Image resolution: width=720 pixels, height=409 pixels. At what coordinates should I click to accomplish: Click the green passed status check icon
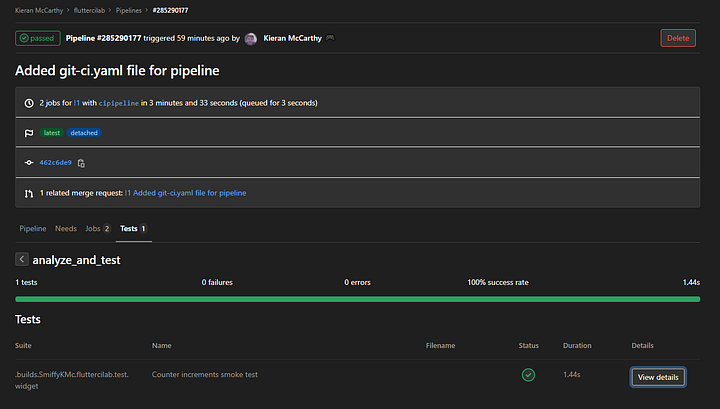[x=24, y=38]
